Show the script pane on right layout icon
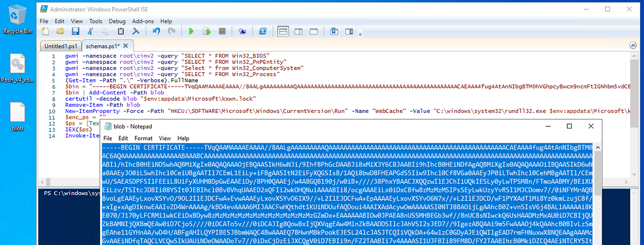Screen dimensions: 644x245 (x=299, y=31)
